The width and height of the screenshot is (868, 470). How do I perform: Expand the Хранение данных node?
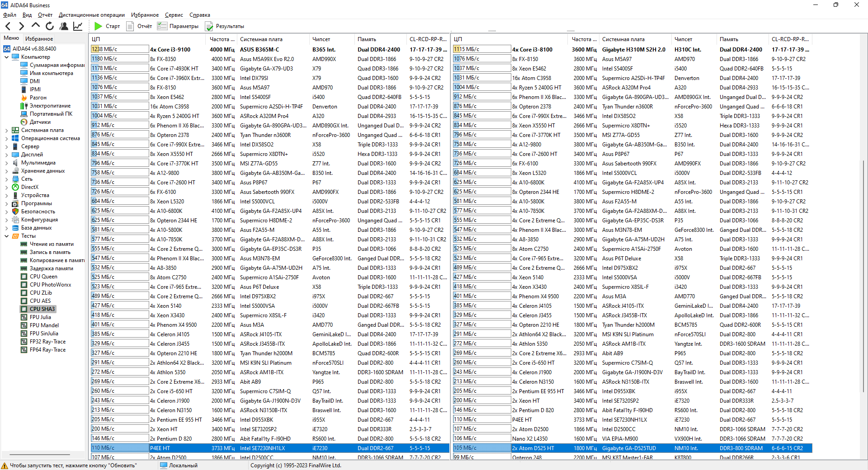6,171
